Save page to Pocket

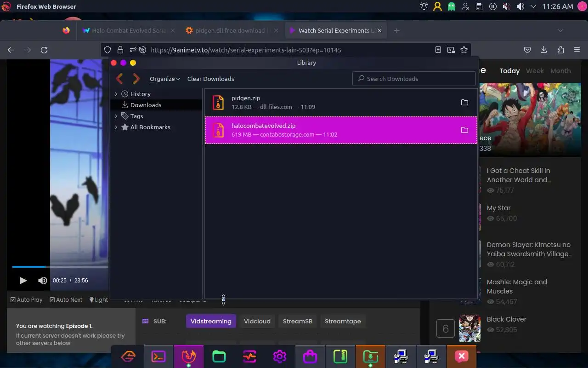[x=527, y=50]
